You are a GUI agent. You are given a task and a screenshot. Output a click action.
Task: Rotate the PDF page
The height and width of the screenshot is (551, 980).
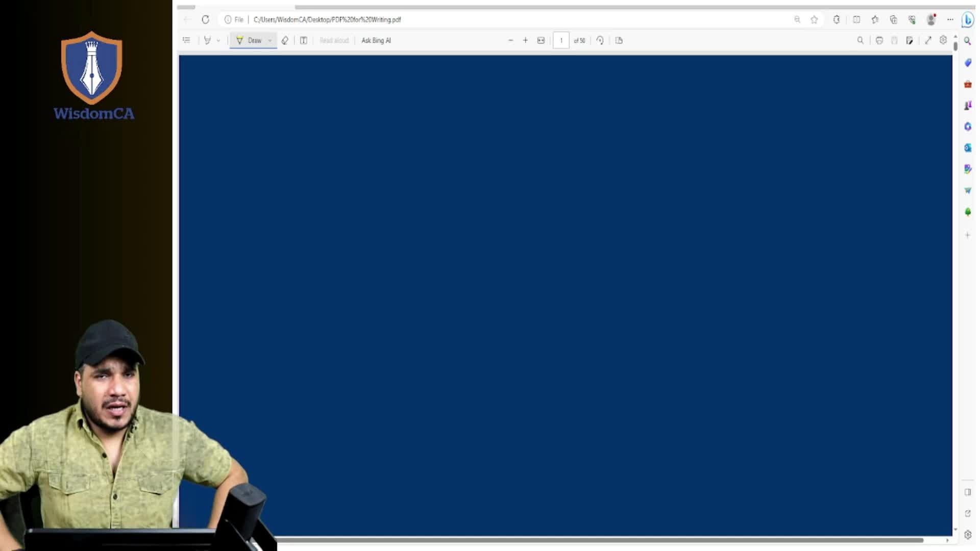[600, 40]
